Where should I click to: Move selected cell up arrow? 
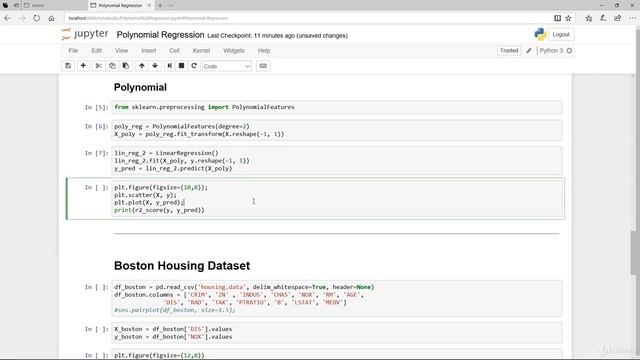pos(142,66)
